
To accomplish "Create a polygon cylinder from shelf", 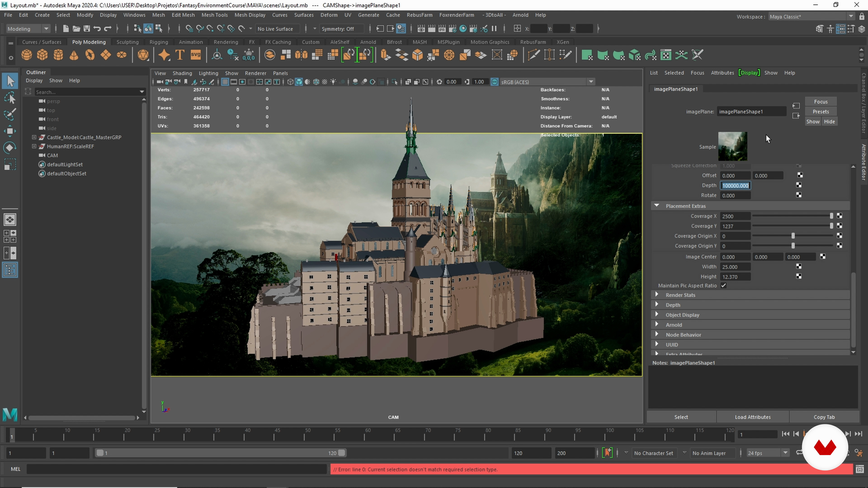I will click(x=58, y=55).
